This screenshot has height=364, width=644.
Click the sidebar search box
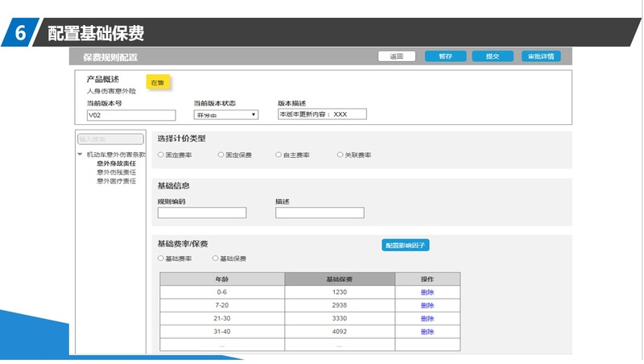pos(110,139)
